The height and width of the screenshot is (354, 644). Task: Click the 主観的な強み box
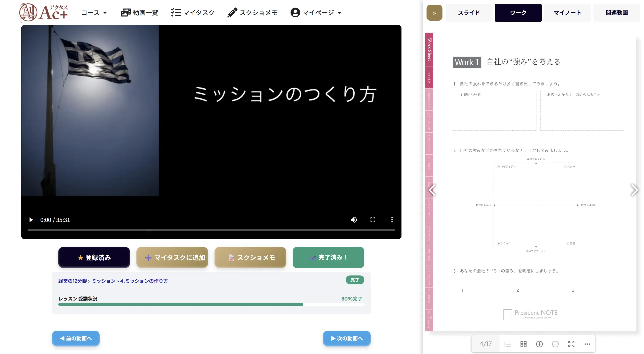pyautogui.click(x=495, y=110)
